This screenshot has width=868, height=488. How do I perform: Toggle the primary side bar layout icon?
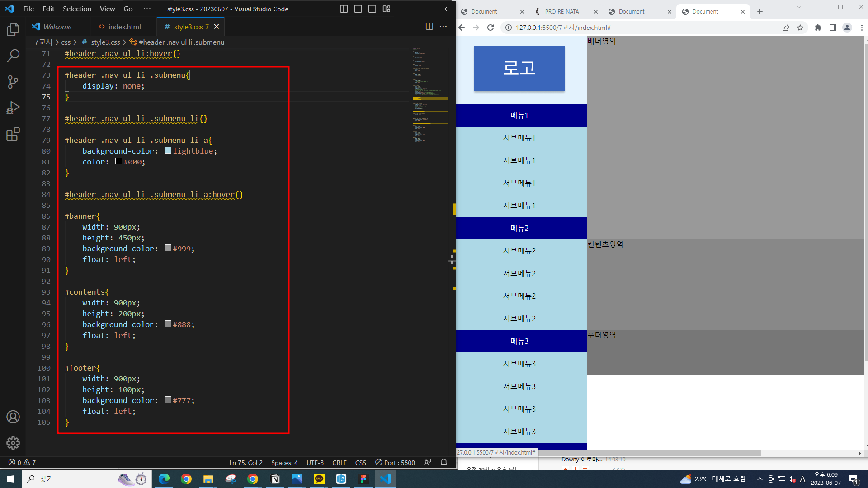pyautogui.click(x=344, y=9)
